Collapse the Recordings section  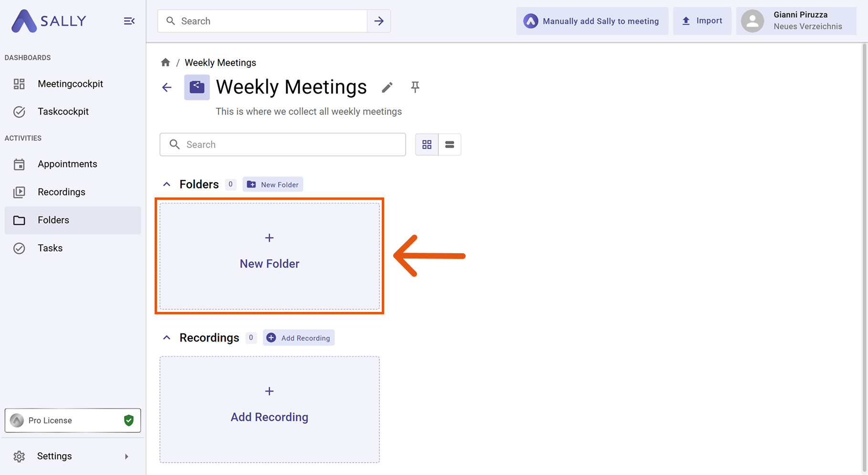point(167,338)
